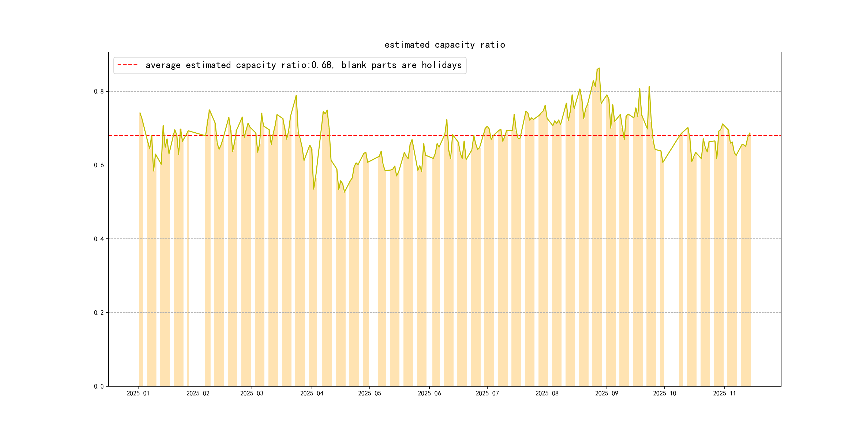
Task: Click the 2025-06 x-axis tick label
Action: (429, 393)
